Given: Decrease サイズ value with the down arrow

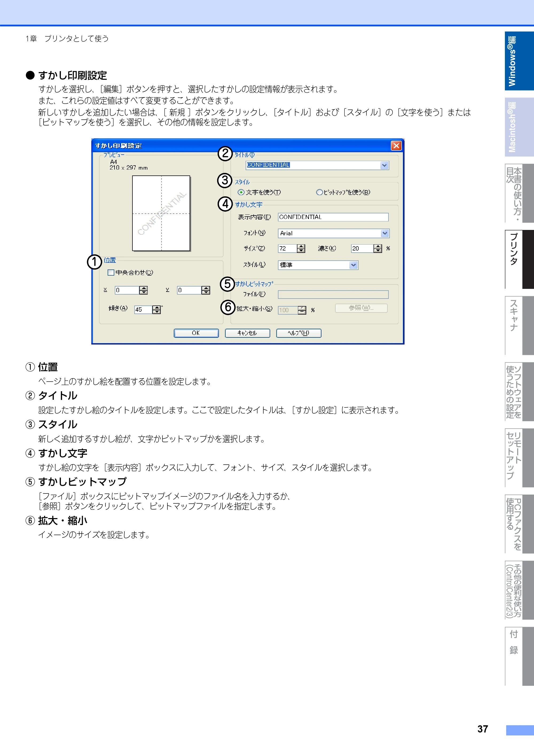Looking at the screenshot, I should (301, 250).
